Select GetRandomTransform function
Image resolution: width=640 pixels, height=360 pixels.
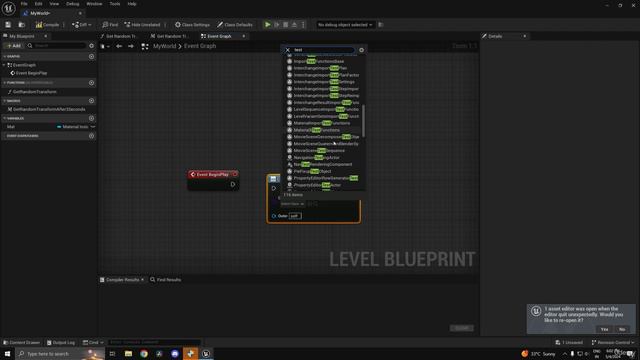pyautogui.click(x=32, y=92)
